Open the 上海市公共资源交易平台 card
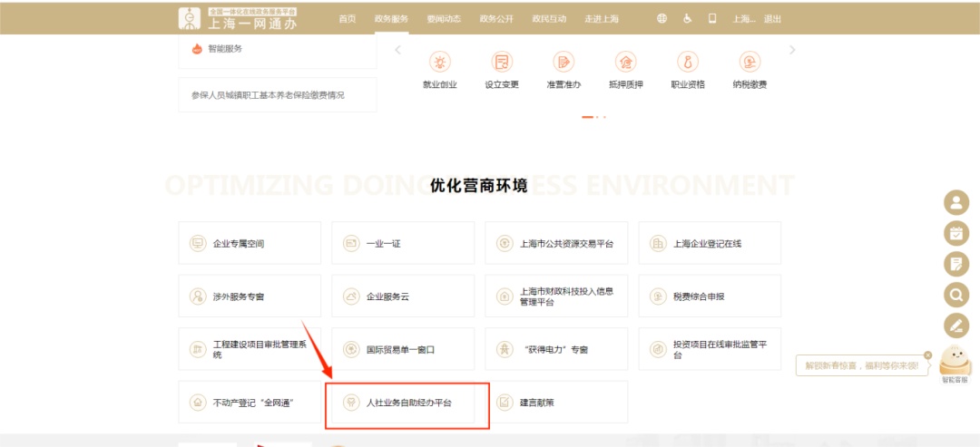The image size is (980, 447). point(556,243)
